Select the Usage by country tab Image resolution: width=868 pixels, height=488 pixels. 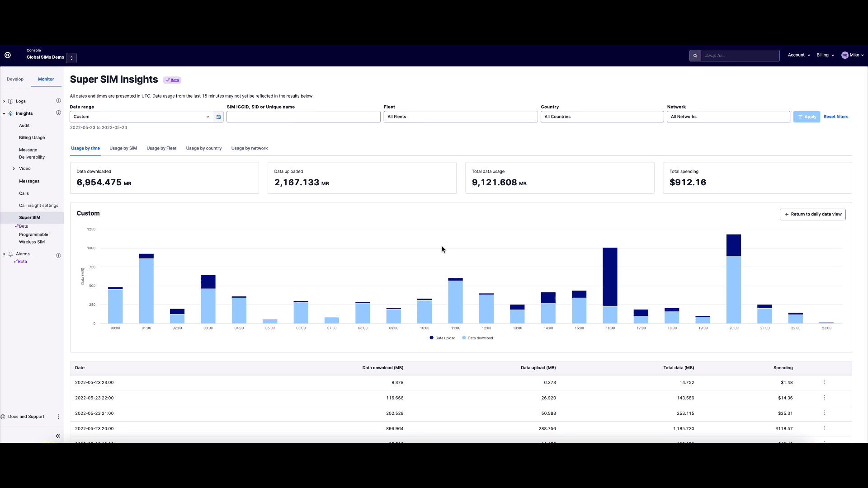(204, 148)
